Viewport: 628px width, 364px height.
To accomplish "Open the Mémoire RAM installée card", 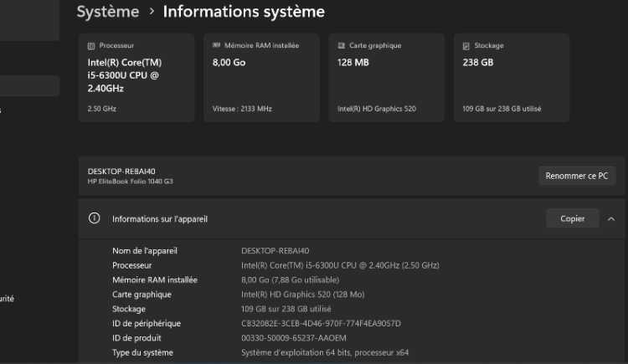I will click(x=261, y=78).
